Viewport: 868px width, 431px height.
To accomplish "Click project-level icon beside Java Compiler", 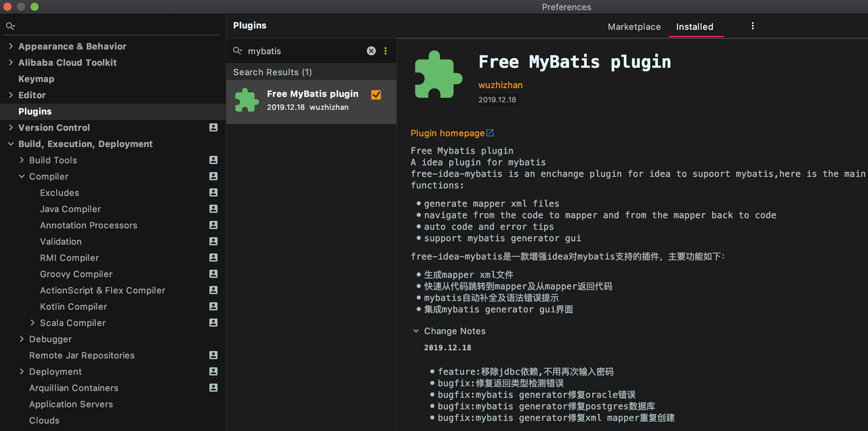I will point(213,209).
